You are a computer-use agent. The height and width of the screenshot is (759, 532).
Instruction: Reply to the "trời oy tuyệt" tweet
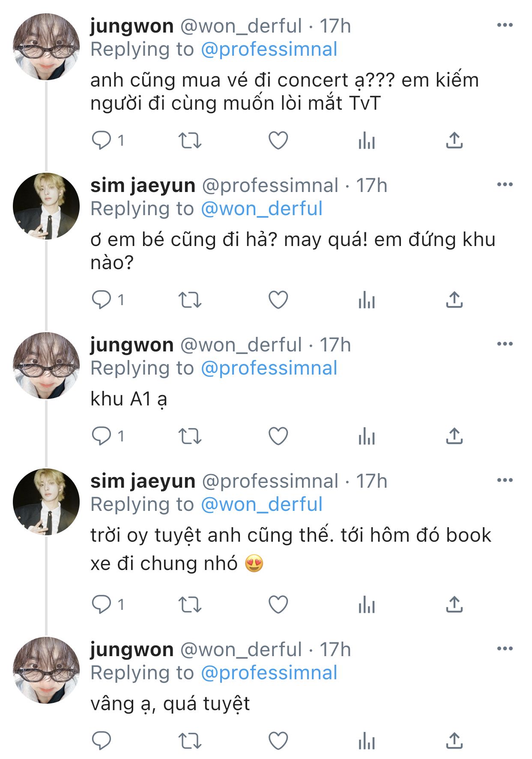(x=102, y=604)
